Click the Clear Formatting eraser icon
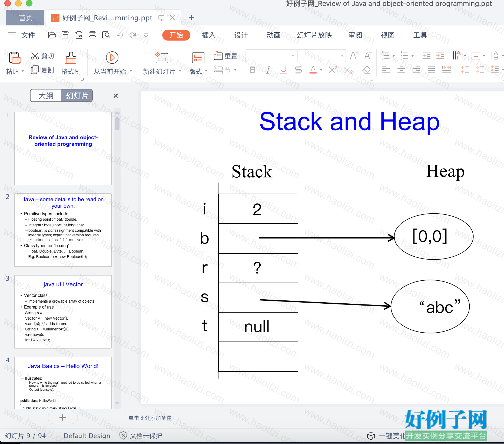The image size is (504, 444). click(366, 70)
